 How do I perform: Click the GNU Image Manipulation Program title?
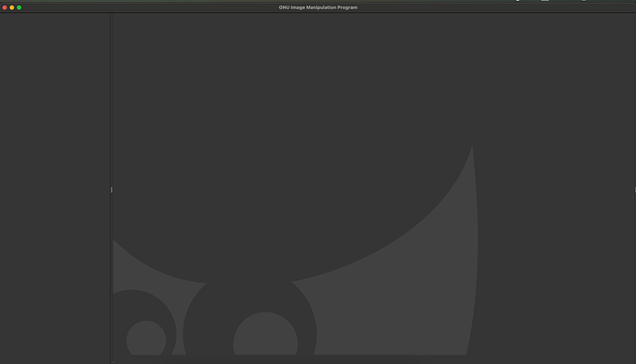(x=318, y=7)
